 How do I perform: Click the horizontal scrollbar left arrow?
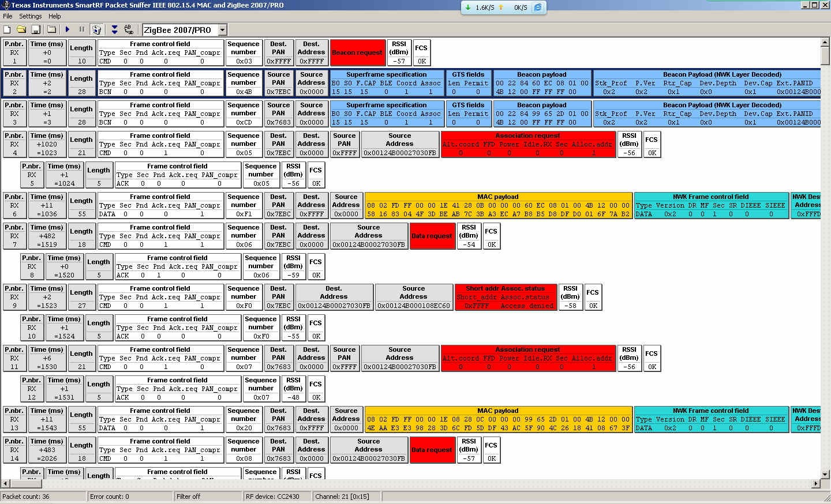6,483
